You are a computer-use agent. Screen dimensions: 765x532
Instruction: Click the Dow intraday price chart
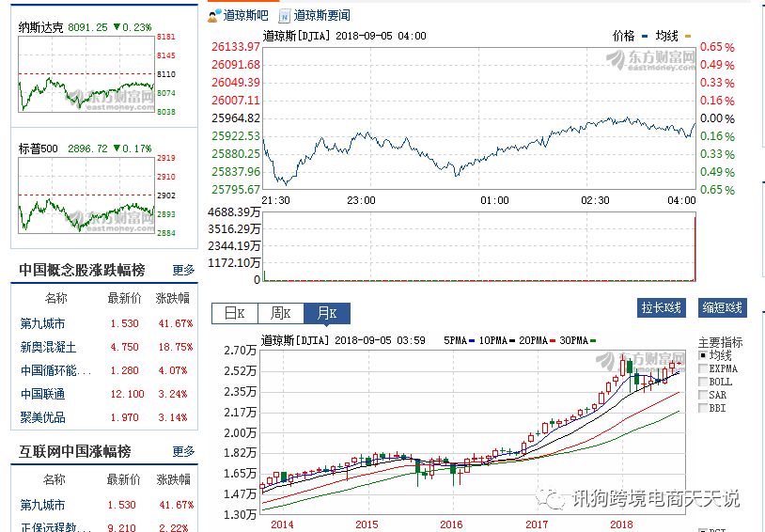coord(479,118)
